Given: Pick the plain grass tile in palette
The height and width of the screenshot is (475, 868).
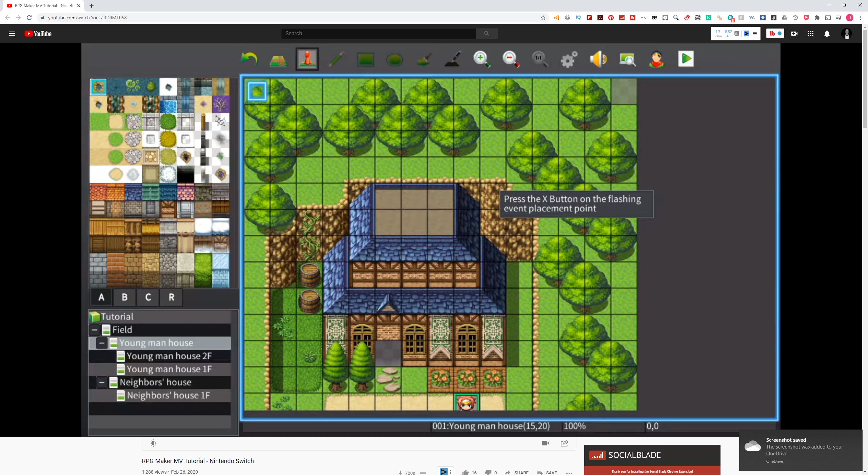Looking at the screenshot, I should pos(98,122).
